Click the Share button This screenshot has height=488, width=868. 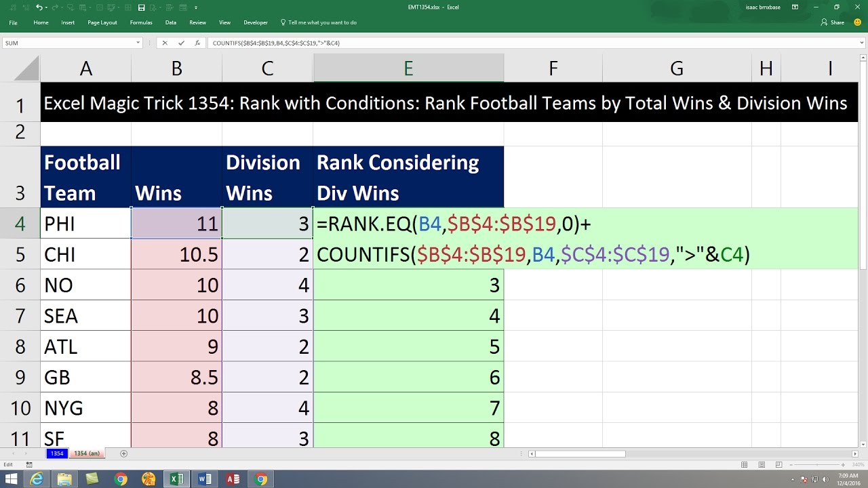(x=833, y=22)
